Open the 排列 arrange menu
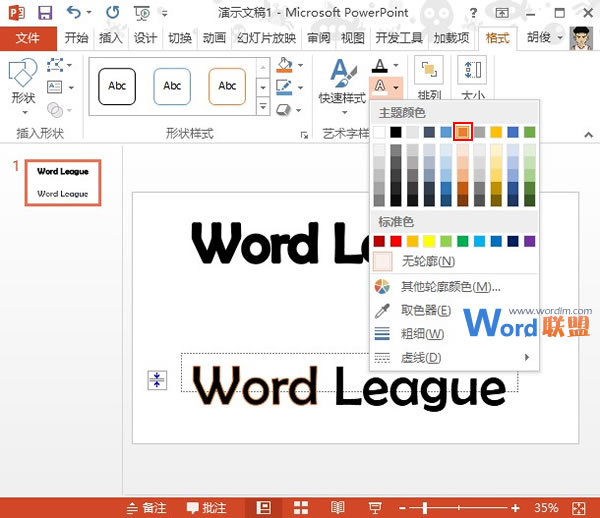 (429, 78)
